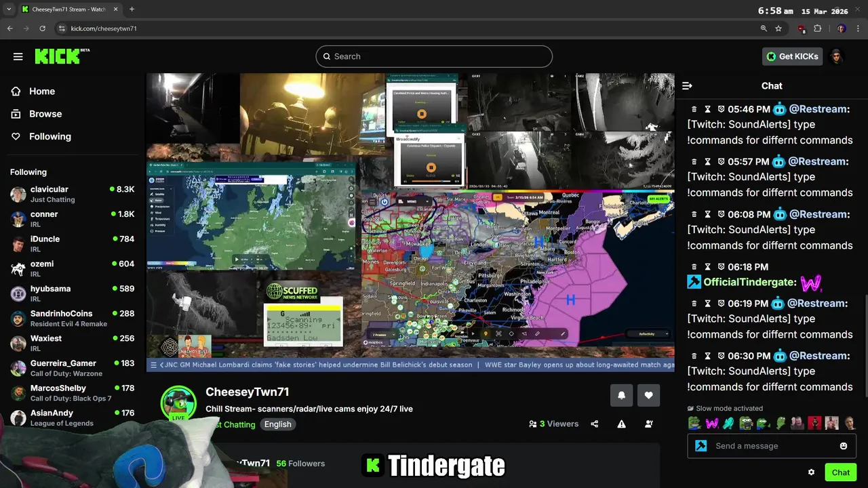This screenshot has width=868, height=488.
Task: Insert the red background man emote
Action: point(814,424)
